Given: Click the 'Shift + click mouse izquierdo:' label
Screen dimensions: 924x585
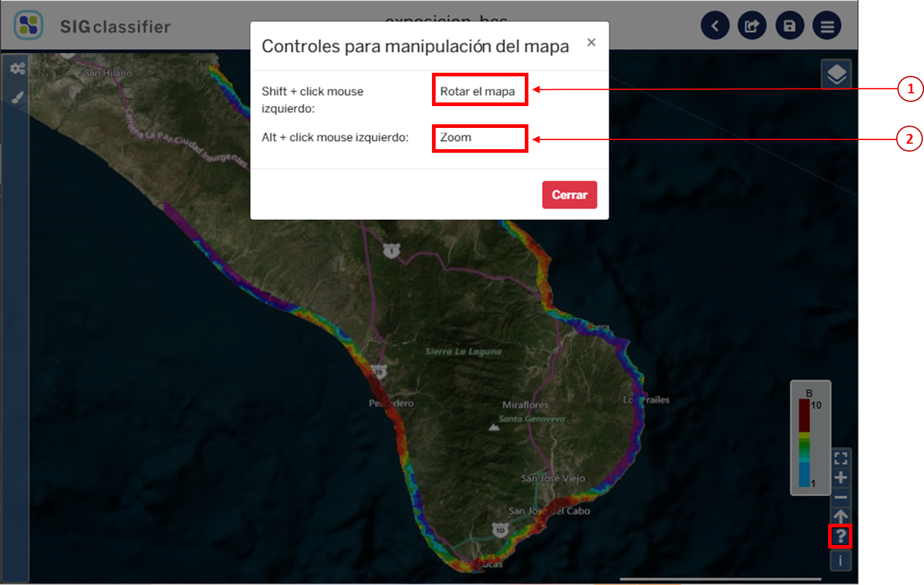Looking at the screenshot, I should click(312, 100).
